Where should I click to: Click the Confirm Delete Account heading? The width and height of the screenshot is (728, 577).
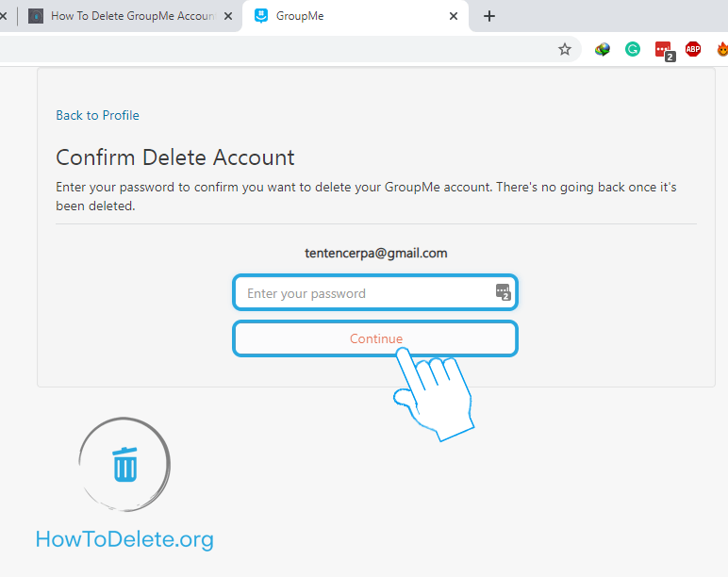tap(175, 157)
